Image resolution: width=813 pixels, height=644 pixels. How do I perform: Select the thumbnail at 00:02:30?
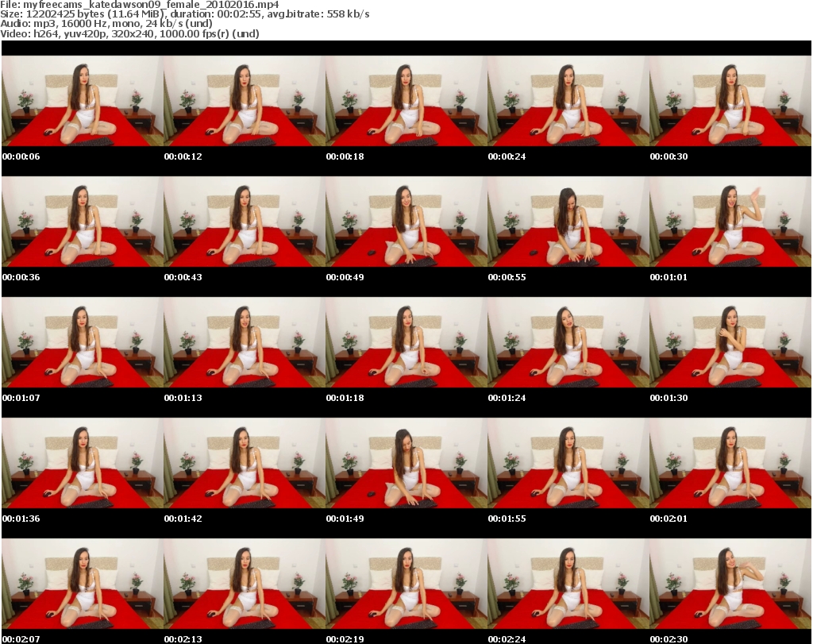click(730, 584)
